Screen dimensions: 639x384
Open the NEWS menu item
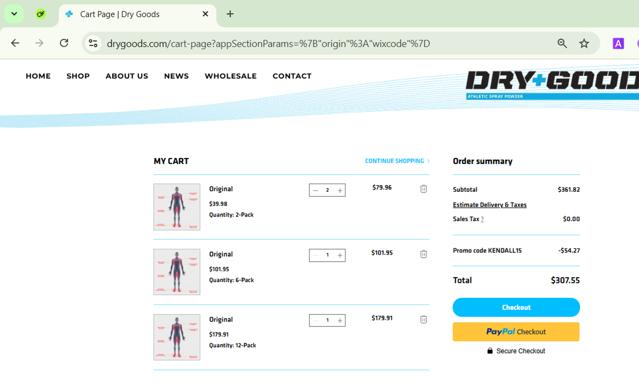176,76
